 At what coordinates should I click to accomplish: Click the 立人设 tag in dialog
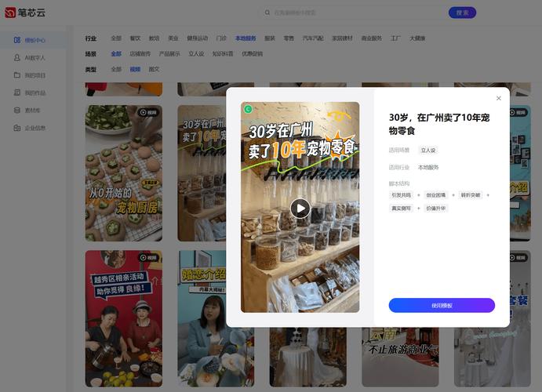coord(427,150)
